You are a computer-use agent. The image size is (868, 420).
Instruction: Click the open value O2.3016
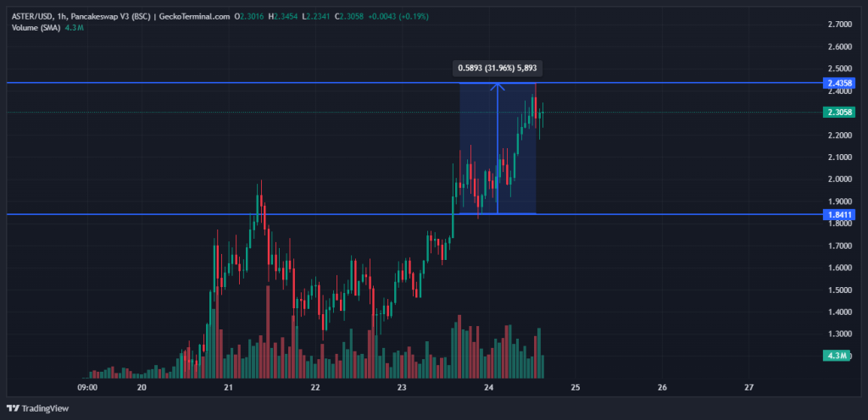coord(250,17)
